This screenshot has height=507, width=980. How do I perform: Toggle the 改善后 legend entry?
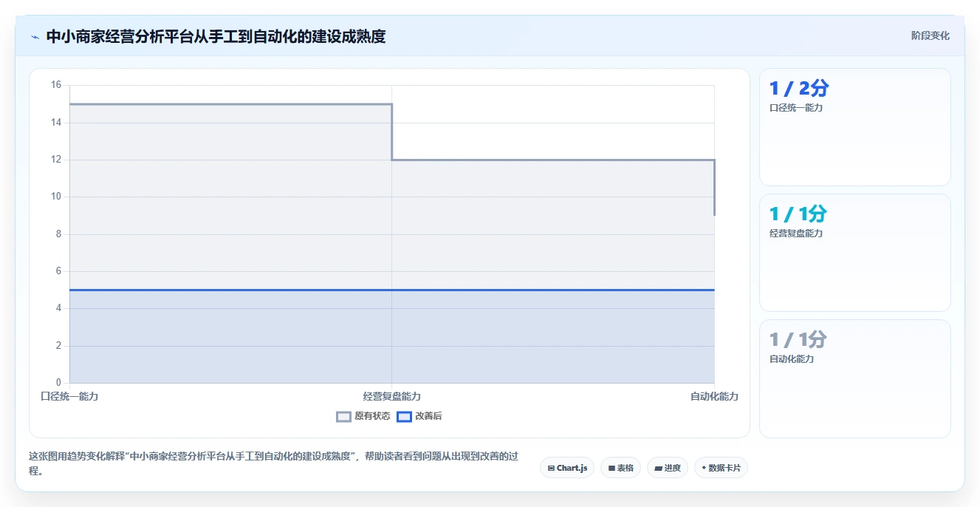(419, 416)
